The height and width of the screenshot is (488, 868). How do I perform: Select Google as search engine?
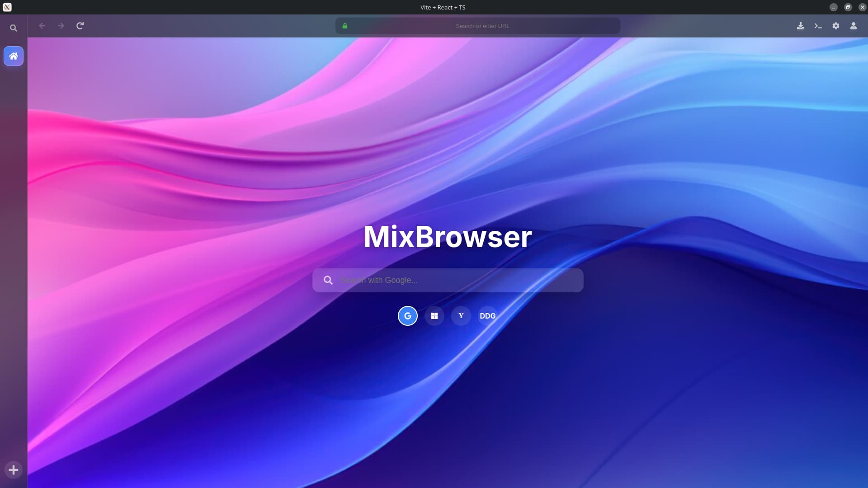click(x=408, y=316)
